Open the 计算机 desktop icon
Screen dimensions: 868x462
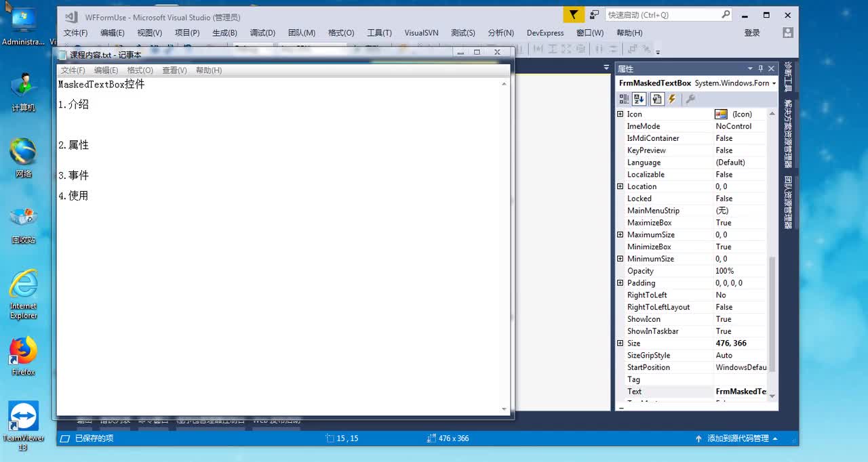click(23, 91)
